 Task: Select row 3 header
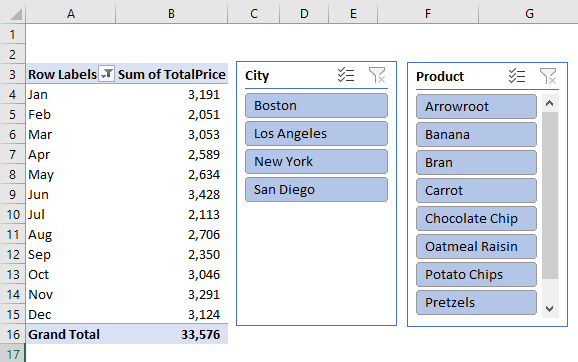(x=13, y=74)
